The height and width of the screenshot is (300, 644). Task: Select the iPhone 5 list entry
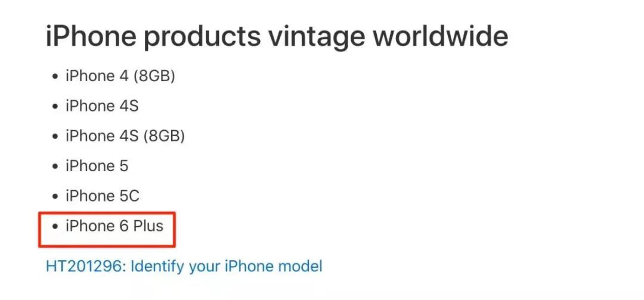[97, 166]
